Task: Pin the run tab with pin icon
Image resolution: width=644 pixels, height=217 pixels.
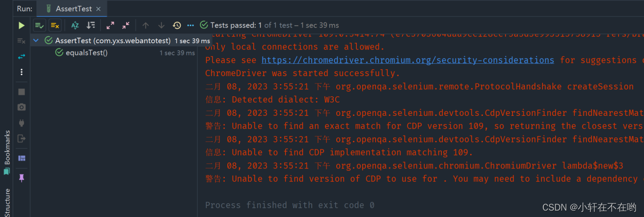Action: pyautogui.click(x=21, y=178)
